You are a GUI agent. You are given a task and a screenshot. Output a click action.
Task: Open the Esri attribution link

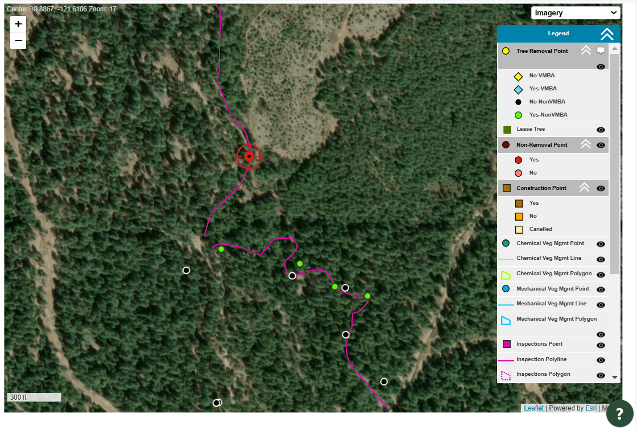tap(591, 408)
